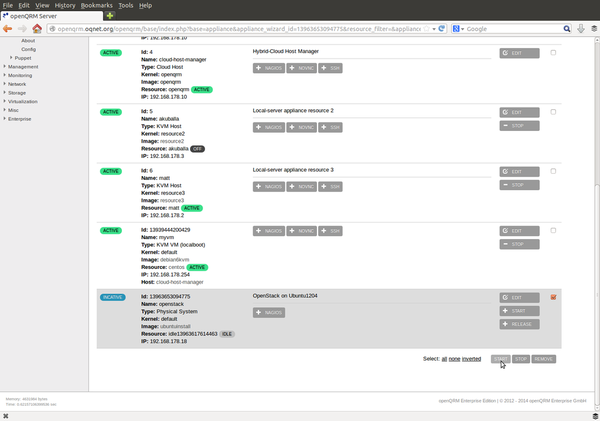Open the Help menu
The height and width of the screenshot is (421, 600).
coord(145,5)
